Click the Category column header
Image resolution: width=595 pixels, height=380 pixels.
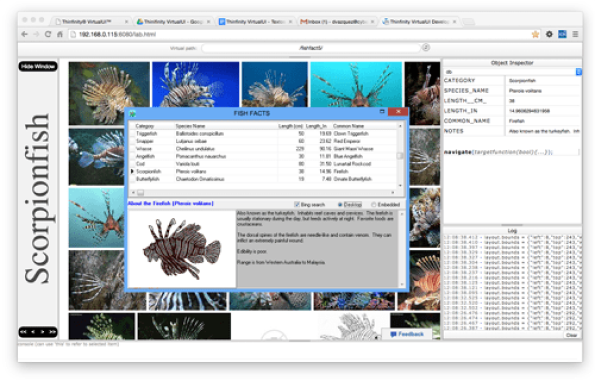145,126
